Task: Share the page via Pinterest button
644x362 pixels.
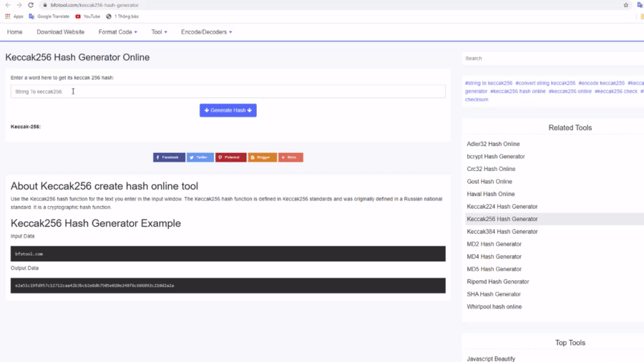Action: point(230,157)
